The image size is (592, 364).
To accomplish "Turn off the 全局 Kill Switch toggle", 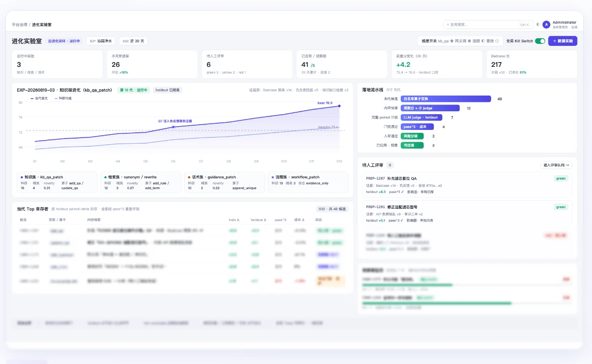I will coord(540,41).
